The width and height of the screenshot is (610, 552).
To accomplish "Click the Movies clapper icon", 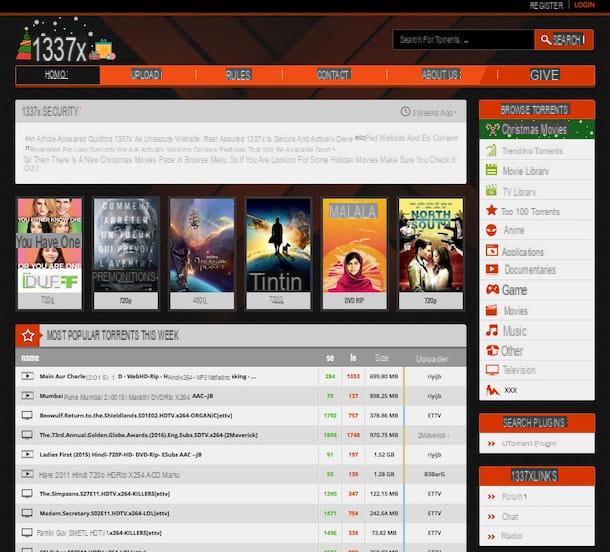I will pyautogui.click(x=491, y=310).
